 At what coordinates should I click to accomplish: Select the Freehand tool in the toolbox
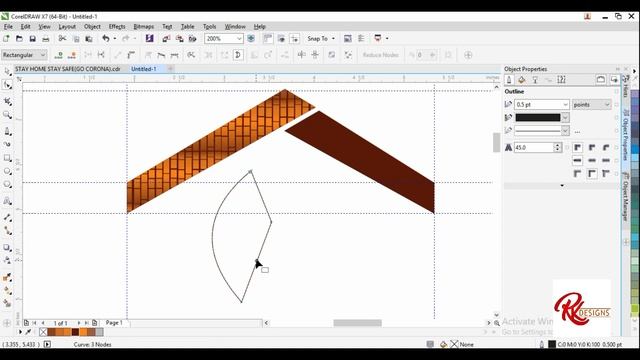point(7,131)
